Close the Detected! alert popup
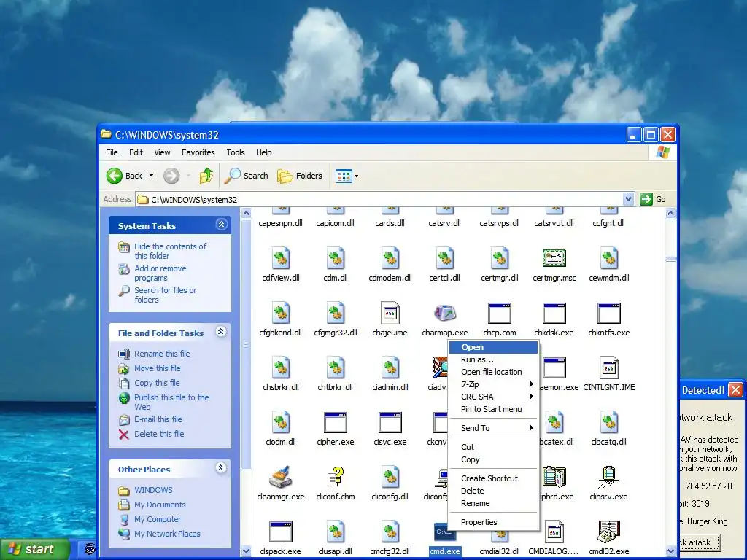 click(735, 390)
